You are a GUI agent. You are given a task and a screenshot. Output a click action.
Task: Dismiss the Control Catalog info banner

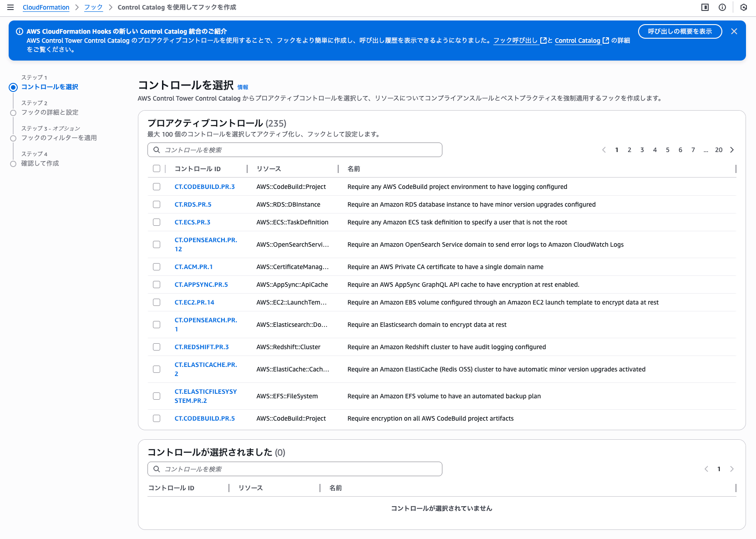pyautogui.click(x=734, y=31)
